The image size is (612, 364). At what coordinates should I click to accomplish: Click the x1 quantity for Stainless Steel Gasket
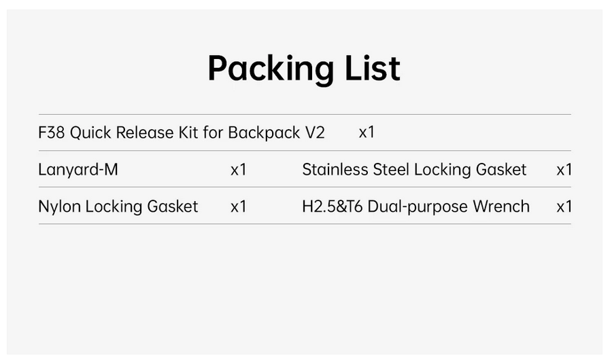[x=564, y=169]
